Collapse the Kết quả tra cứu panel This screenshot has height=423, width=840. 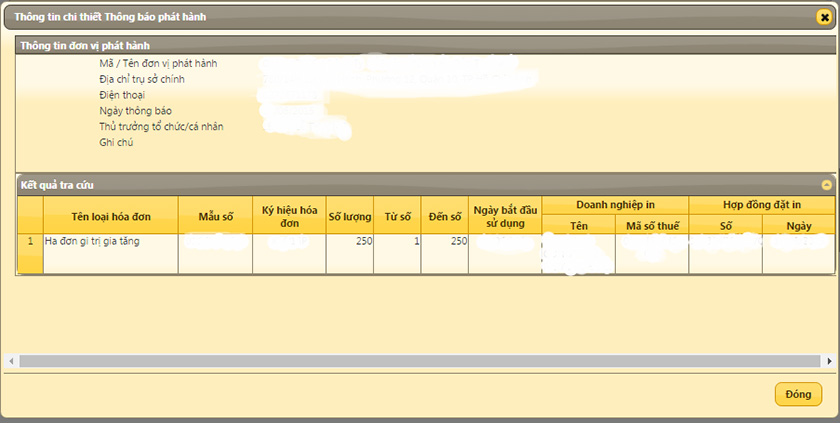pos(826,185)
